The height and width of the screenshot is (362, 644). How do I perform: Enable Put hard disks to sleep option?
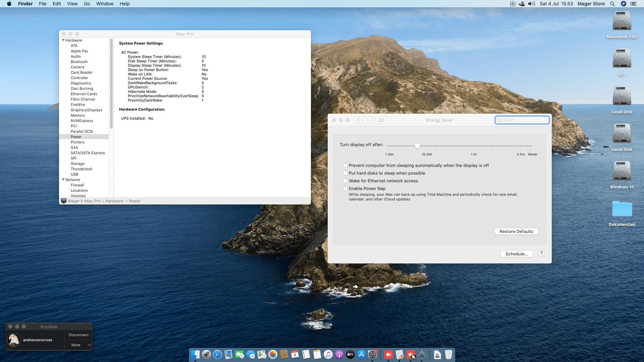pos(345,173)
